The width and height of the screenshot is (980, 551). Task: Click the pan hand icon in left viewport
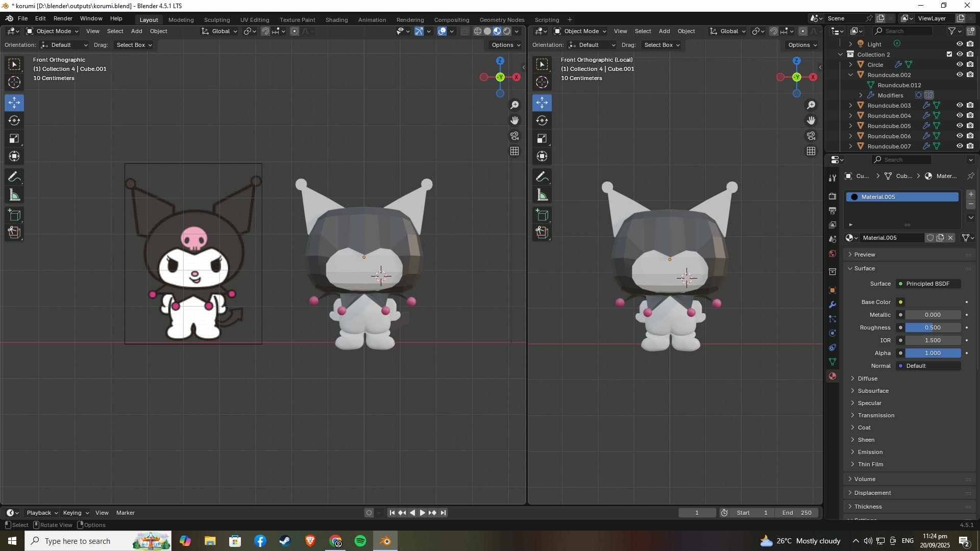(x=514, y=120)
